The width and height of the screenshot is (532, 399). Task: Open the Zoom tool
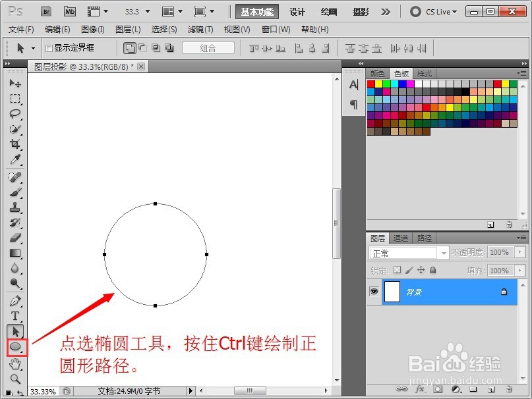(15, 379)
